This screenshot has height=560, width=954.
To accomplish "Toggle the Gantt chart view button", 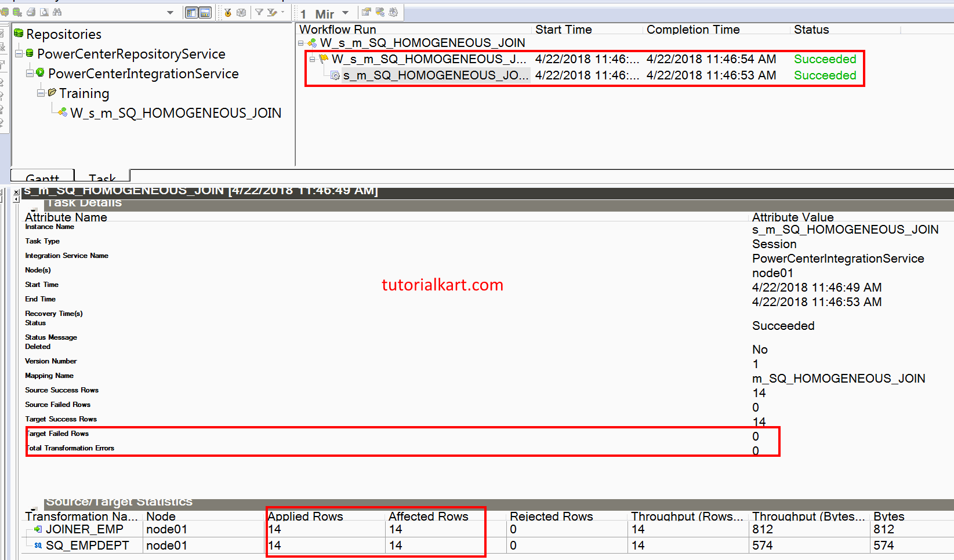I will click(191, 12).
